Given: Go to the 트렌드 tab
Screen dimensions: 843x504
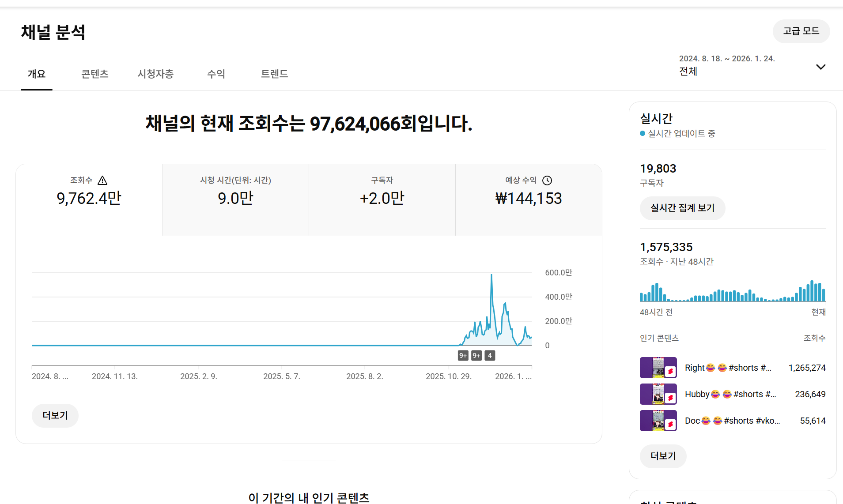Looking at the screenshot, I should point(274,74).
